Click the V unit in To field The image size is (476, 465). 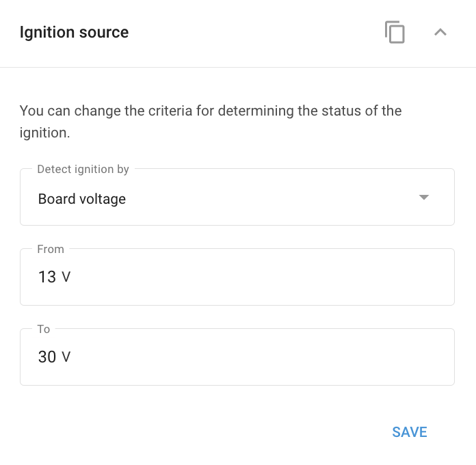click(x=66, y=357)
